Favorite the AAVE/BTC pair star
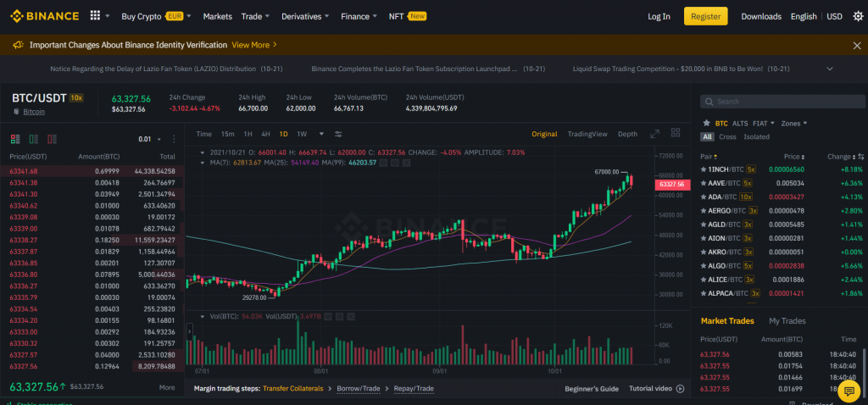868x405 pixels. coord(704,183)
